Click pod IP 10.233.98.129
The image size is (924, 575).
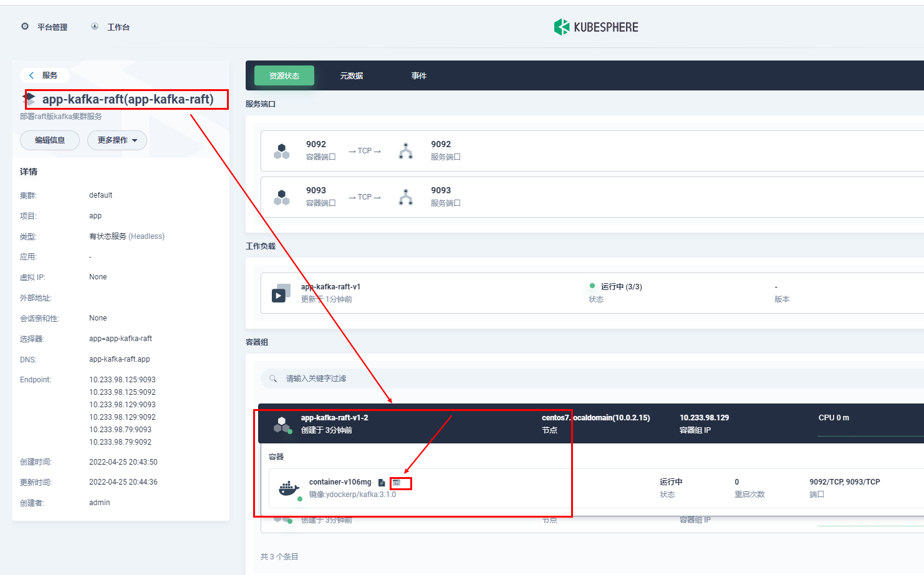coord(704,418)
